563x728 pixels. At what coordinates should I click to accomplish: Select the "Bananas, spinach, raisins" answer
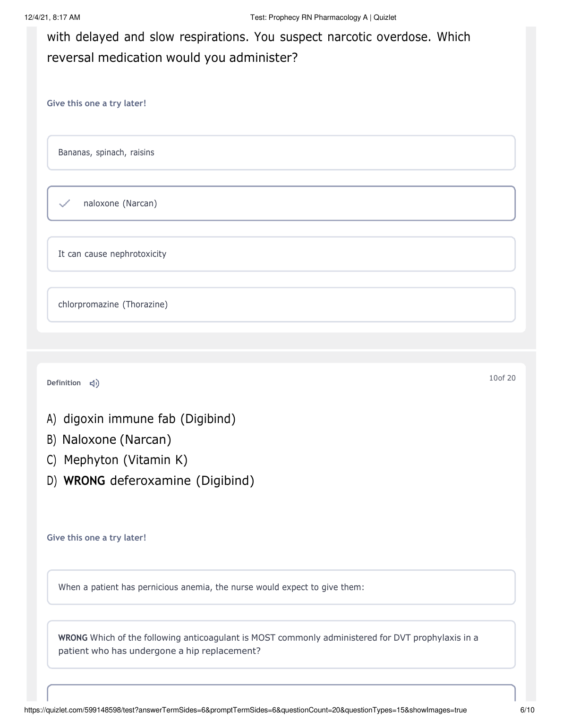click(x=281, y=152)
